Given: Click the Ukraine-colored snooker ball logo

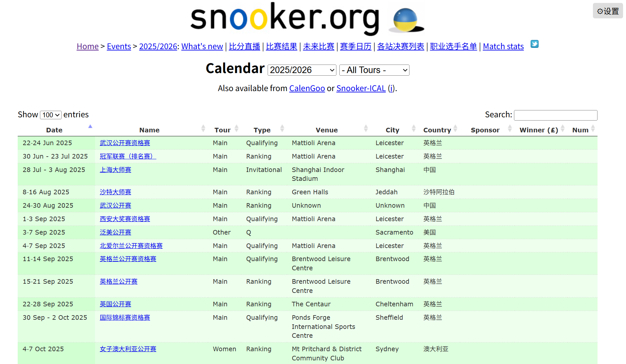Looking at the screenshot, I should pyautogui.click(x=406, y=20).
